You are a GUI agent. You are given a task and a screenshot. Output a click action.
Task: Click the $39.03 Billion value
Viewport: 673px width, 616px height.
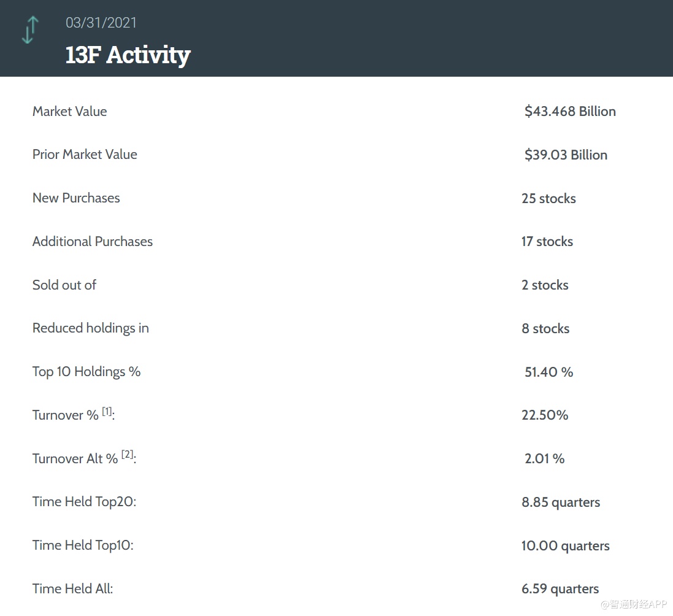click(x=566, y=155)
